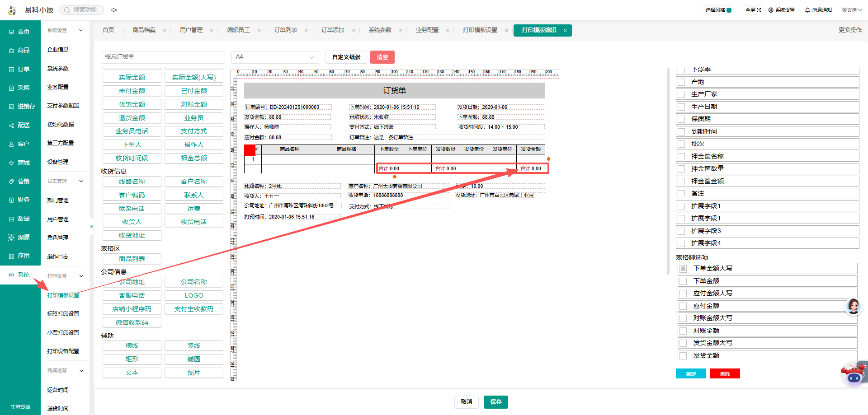868x415 pixels.
Task: Click the mute speaker icon in header
Action: [x=114, y=10]
